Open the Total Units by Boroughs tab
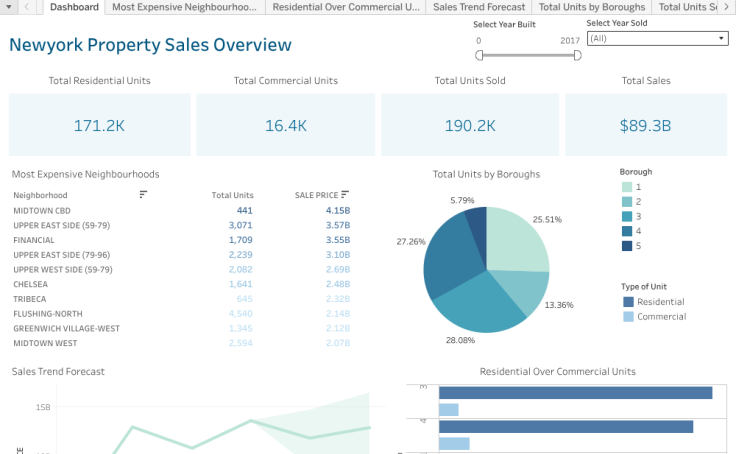The height and width of the screenshot is (454, 736). (592, 7)
